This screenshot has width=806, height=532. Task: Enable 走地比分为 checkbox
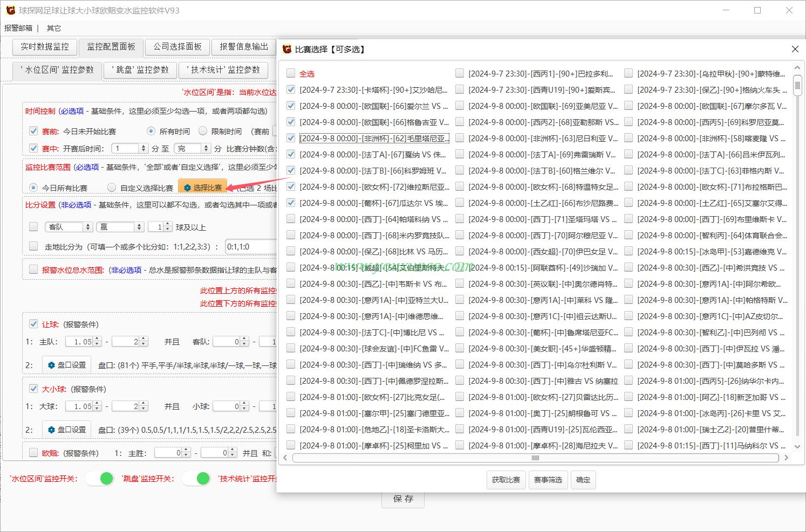pyautogui.click(x=33, y=246)
